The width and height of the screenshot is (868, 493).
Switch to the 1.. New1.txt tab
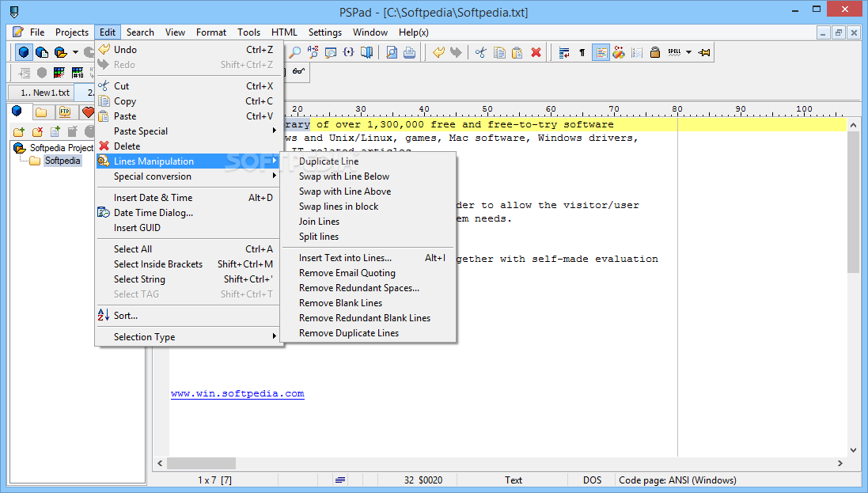(x=41, y=93)
